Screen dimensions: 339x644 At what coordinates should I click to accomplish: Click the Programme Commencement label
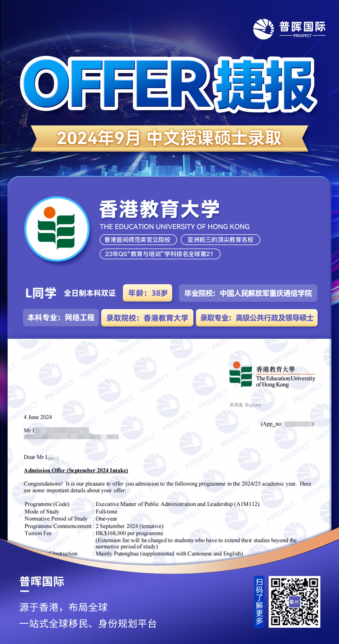(58, 526)
